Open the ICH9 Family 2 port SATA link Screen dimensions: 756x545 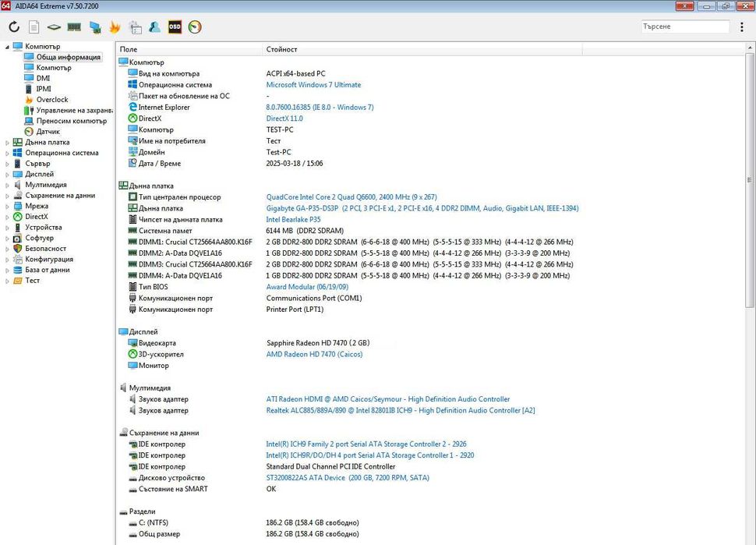tap(366, 444)
